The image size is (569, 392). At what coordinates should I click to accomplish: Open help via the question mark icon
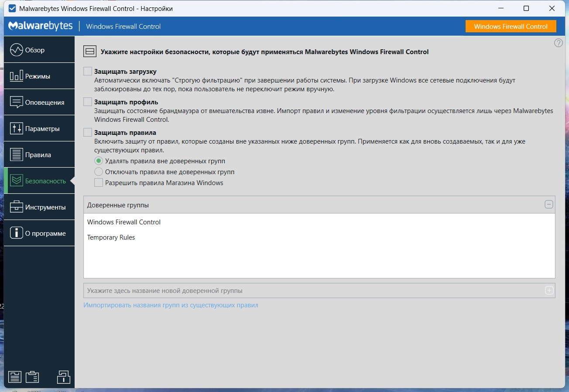click(x=559, y=43)
